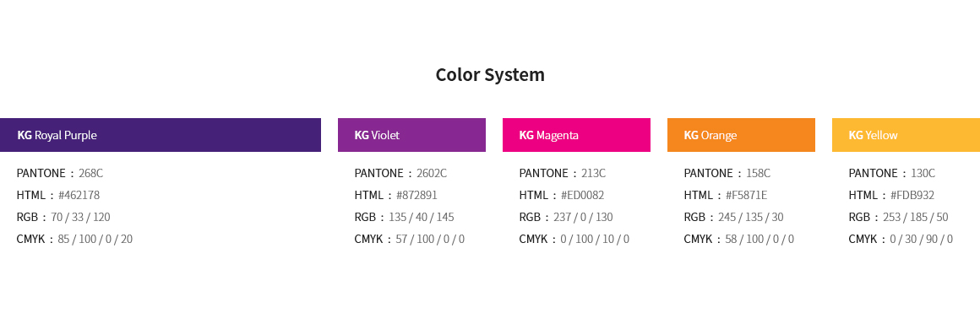Click the PANTONE 2602C value
The width and height of the screenshot is (980, 313).
[x=432, y=173]
